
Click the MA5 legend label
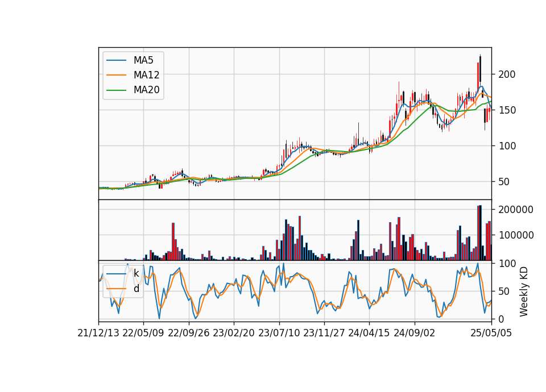[x=143, y=60]
